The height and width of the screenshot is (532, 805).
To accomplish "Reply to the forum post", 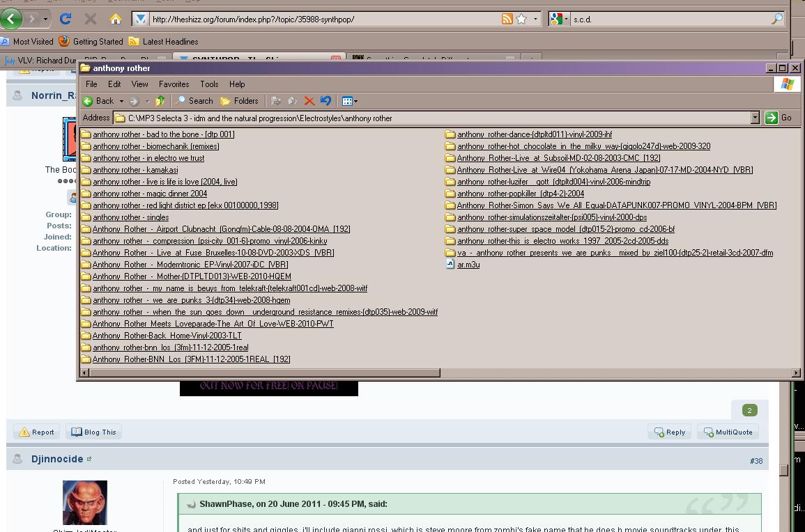I will coord(670,432).
